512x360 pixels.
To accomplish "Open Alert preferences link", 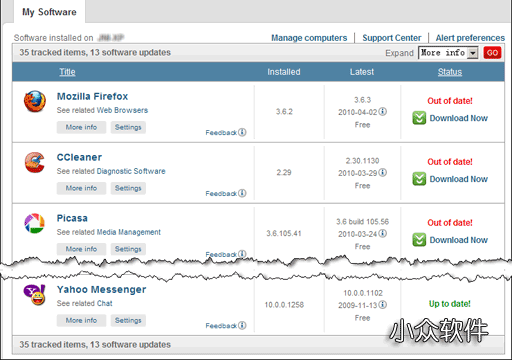I will point(470,38).
